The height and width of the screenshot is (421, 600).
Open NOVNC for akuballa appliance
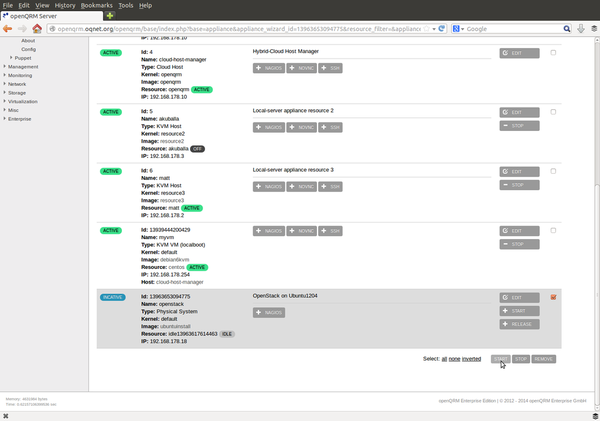(302, 127)
